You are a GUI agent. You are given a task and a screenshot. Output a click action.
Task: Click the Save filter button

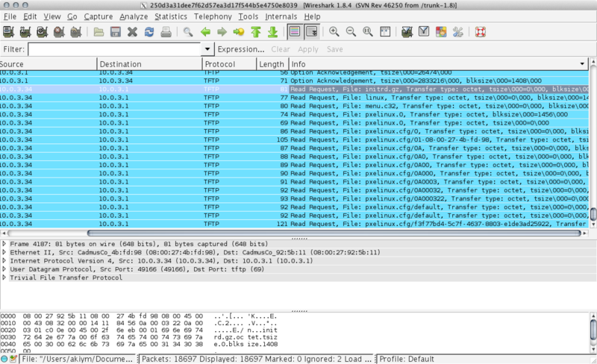(334, 49)
